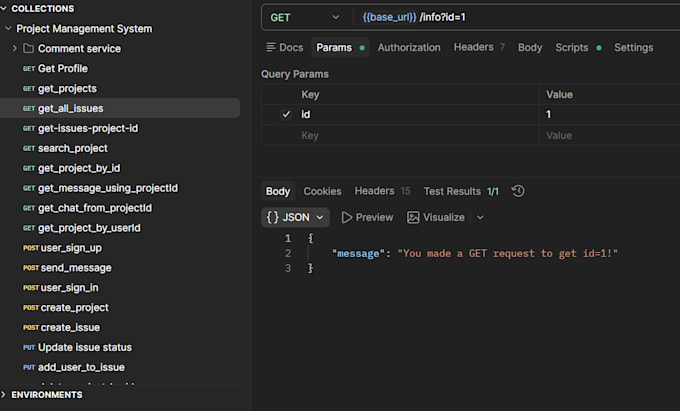Viewport: 680px width, 411px height.
Task: Click the Visualize button
Action: click(436, 217)
